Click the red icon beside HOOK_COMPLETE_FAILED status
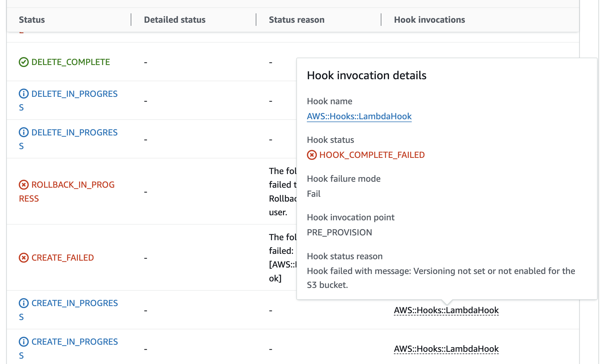The height and width of the screenshot is (364, 603). [x=312, y=155]
